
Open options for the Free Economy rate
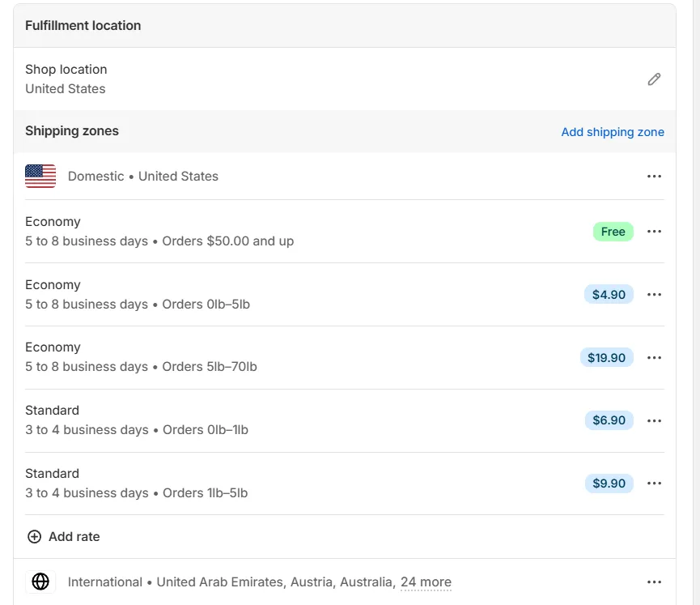[x=654, y=232]
